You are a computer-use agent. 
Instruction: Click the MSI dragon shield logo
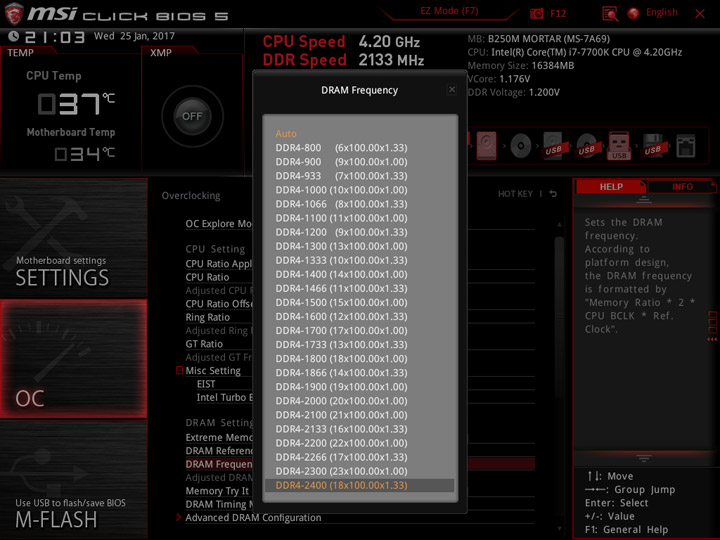[x=14, y=14]
